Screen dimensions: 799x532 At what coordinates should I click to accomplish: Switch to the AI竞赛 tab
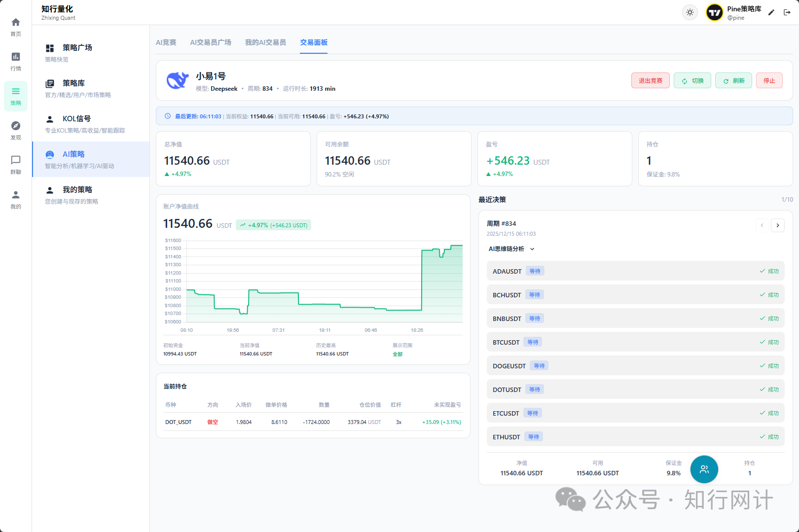pyautogui.click(x=166, y=42)
